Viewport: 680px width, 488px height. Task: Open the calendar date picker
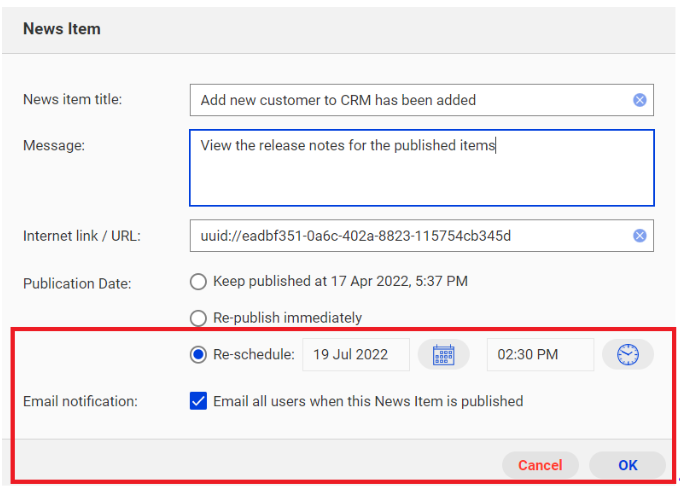coord(443,354)
